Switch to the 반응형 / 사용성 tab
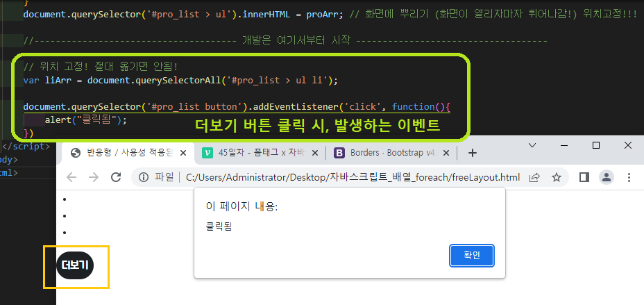 click(x=128, y=153)
